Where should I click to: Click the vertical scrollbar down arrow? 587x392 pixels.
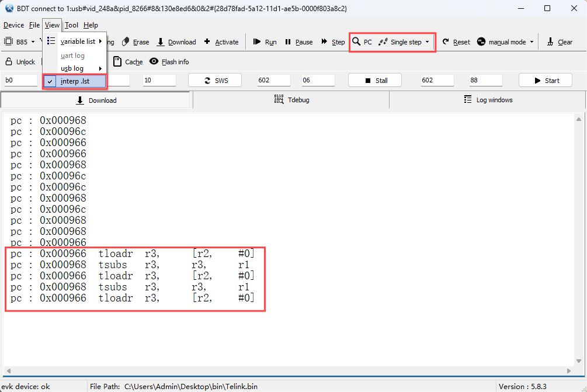point(579,361)
